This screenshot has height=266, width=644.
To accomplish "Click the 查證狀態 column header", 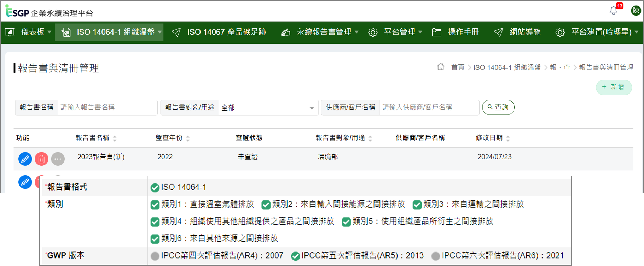I will tap(249, 138).
